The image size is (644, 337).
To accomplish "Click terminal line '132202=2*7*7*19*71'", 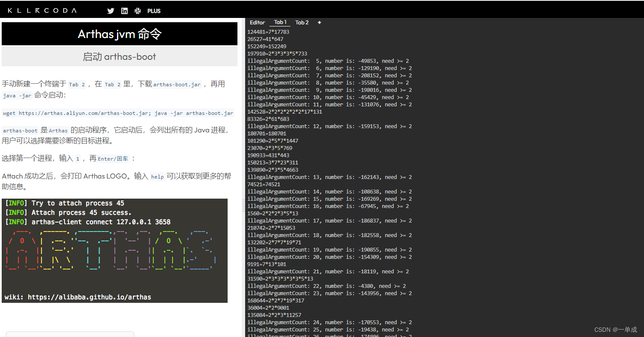I will [274, 243].
